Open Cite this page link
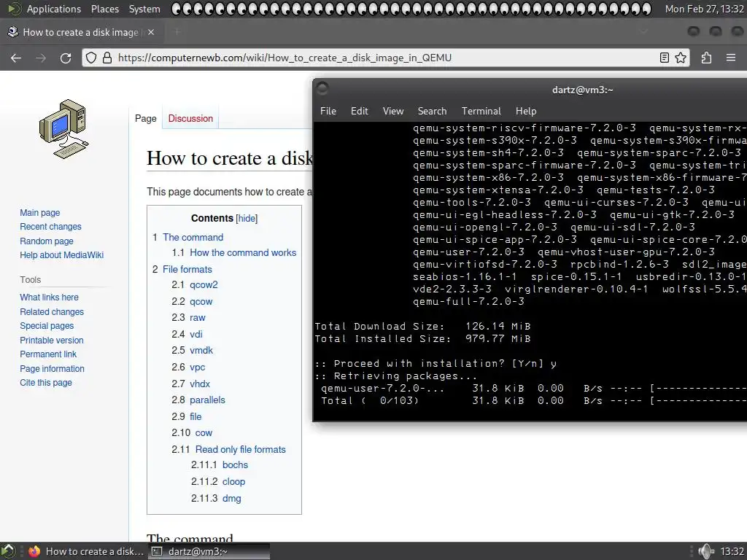The image size is (747, 560). pos(46,382)
